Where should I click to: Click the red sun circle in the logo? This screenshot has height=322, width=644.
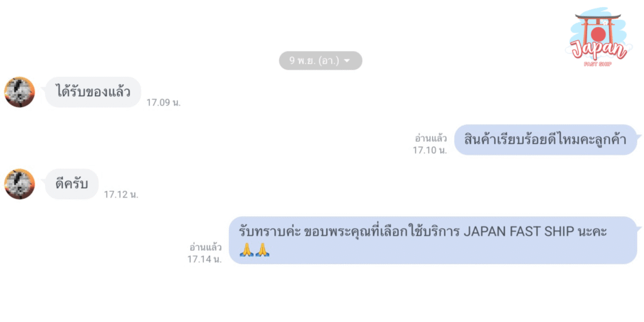[597, 33]
